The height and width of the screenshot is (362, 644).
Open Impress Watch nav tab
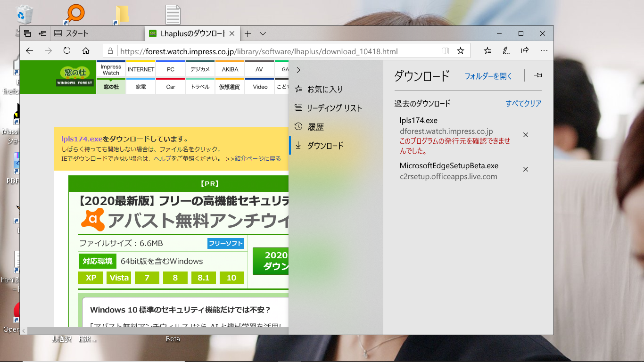[x=111, y=70]
